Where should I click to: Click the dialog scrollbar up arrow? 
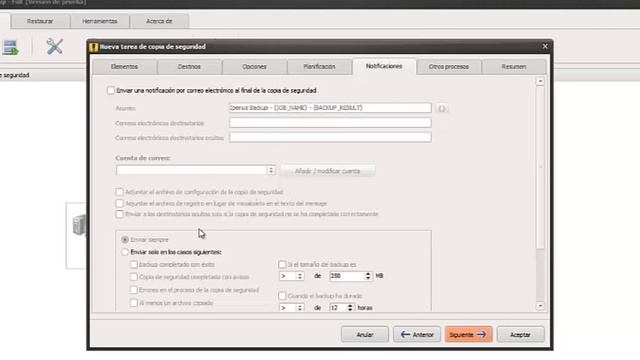[x=540, y=81]
